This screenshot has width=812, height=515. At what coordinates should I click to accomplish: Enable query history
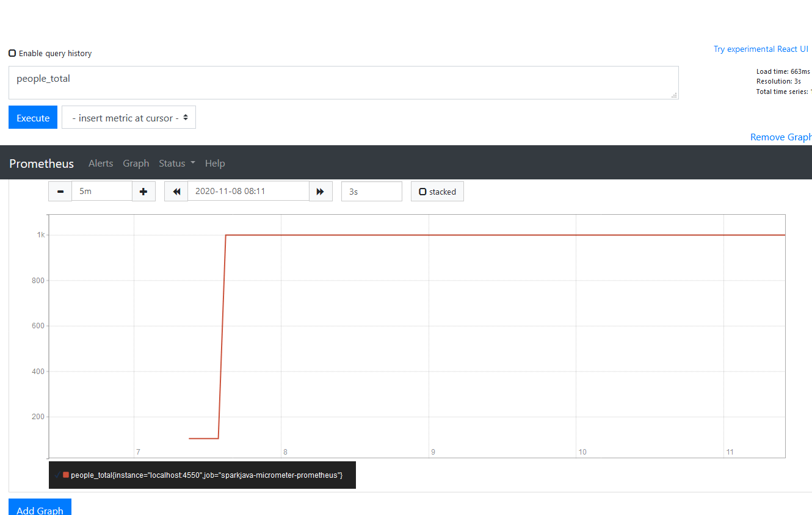coord(12,53)
